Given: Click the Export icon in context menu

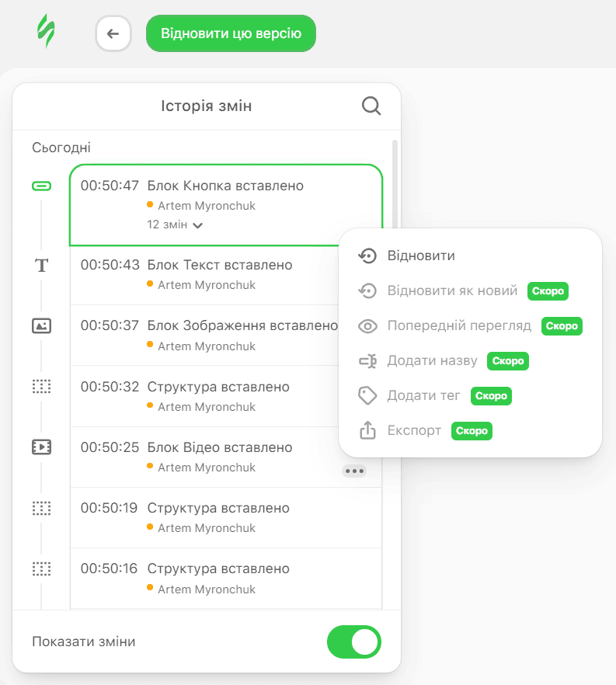Looking at the screenshot, I should [367, 430].
